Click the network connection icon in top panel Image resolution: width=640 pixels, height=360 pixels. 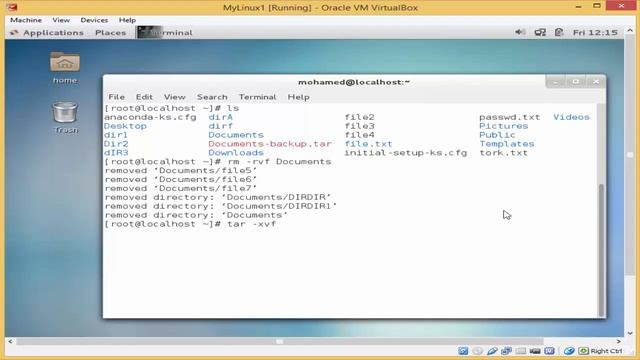(x=540, y=32)
